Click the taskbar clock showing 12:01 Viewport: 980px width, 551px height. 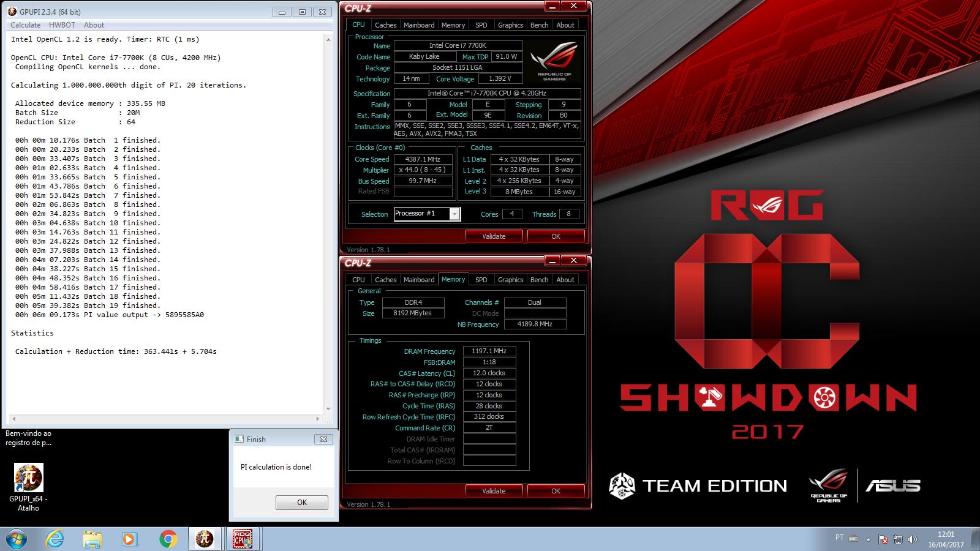click(x=945, y=539)
